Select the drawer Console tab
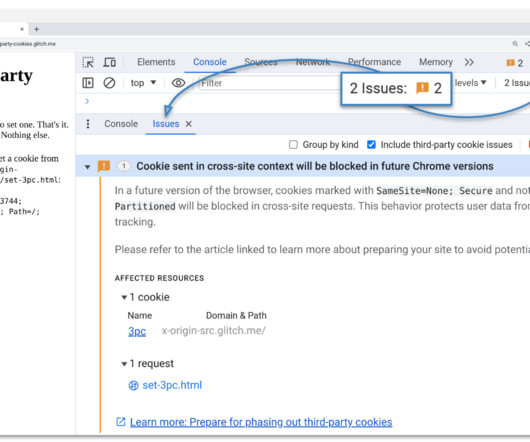Image resolution: width=530 pixels, height=442 pixels. tap(121, 124)
